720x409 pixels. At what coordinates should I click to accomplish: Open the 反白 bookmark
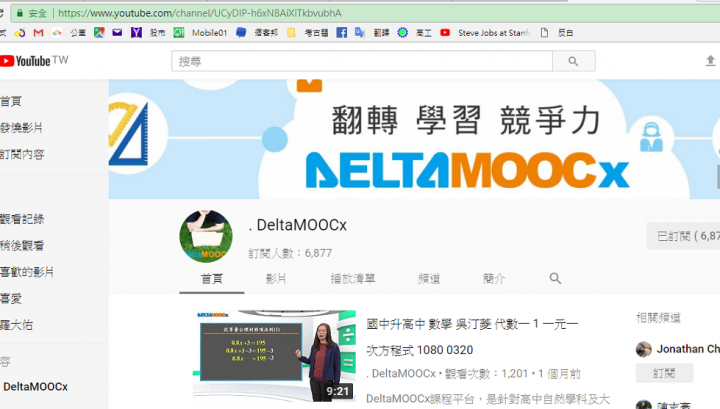tap(565, 33)
